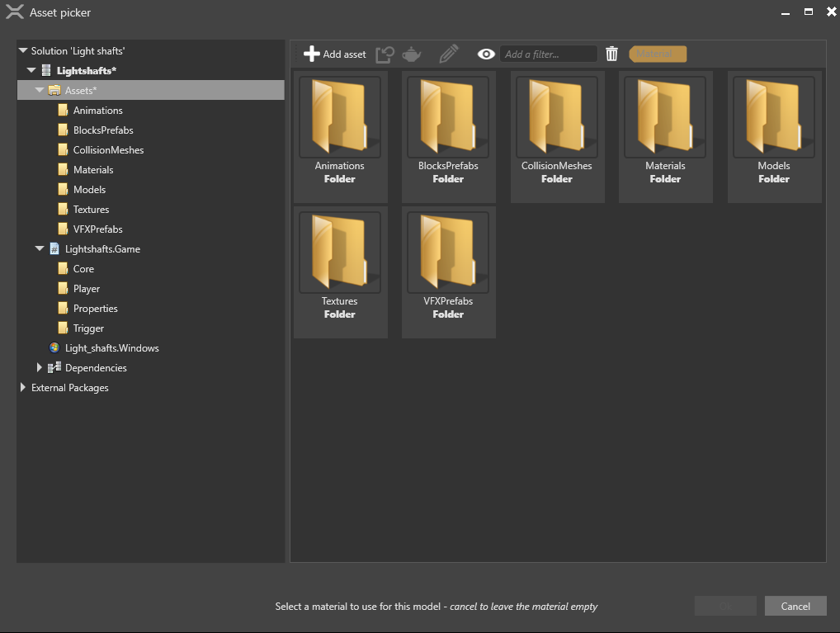The height and width of the screenshot is (633, 840).
Task: Click the teapot primitive icon
Action: (411, 53)
